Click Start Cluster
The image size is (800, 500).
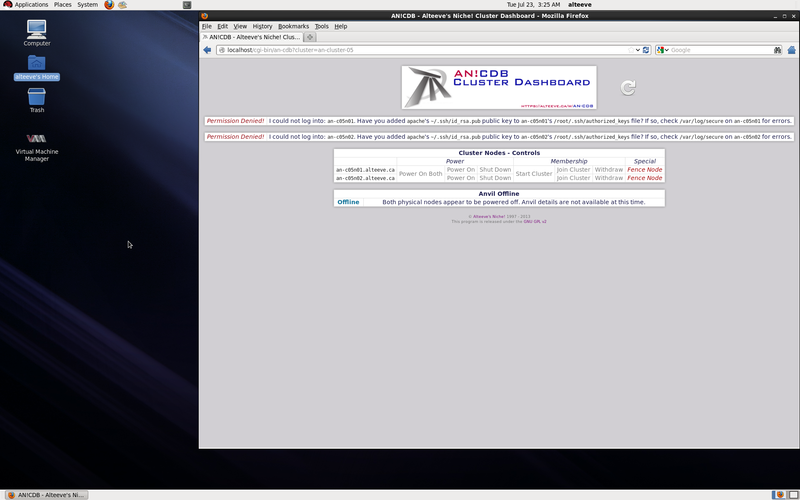click(x=534, y=173)
